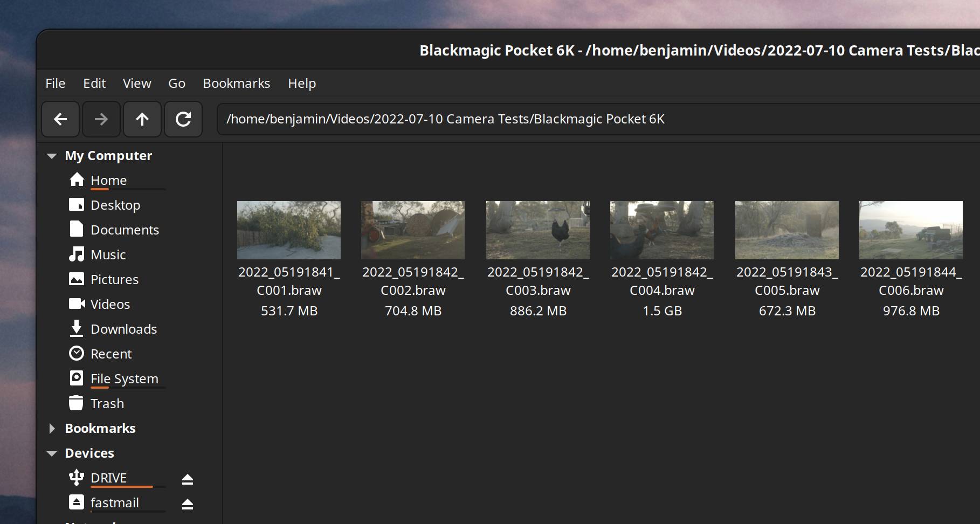Click the 531.7 MB size label

coord(289,311)
